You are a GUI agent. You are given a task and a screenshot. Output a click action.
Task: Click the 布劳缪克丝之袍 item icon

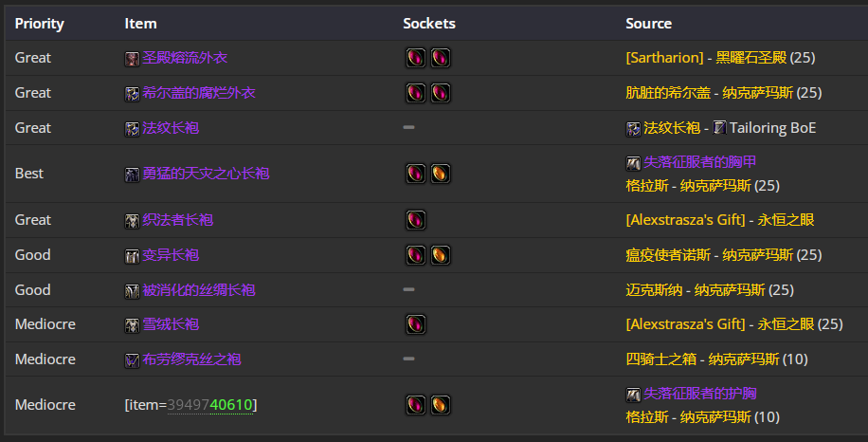tap(132, 360)
